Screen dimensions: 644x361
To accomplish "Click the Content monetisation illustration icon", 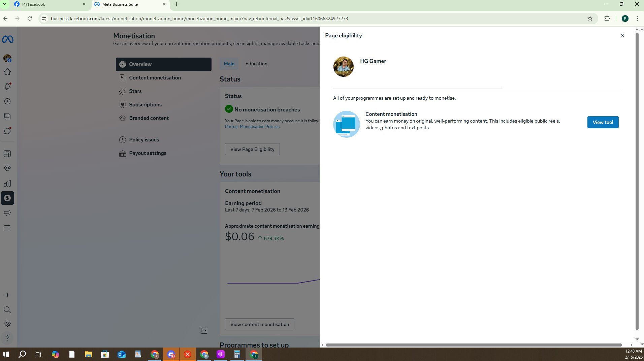I will [x=346, y=124].
